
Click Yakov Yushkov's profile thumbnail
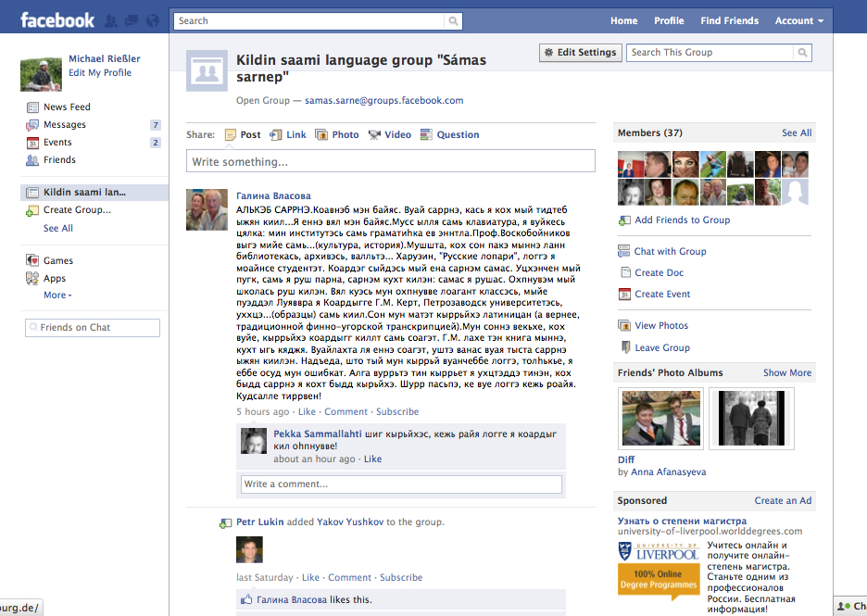249,549
